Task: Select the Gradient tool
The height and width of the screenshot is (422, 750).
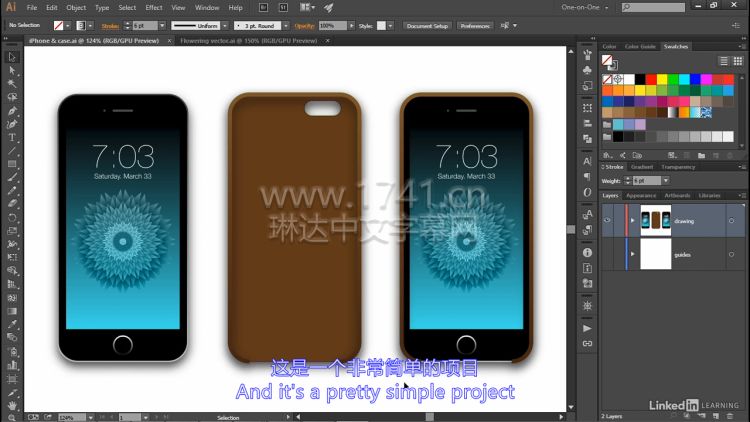Action: point(12,311)
